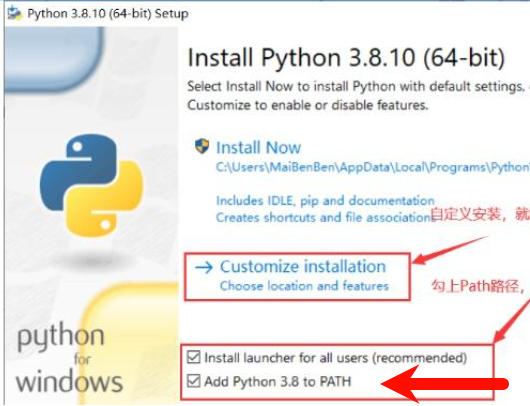The image size is (530, 406).
Task: Click the Choose location and features subtitle
Action: click(x=304, y=286)
